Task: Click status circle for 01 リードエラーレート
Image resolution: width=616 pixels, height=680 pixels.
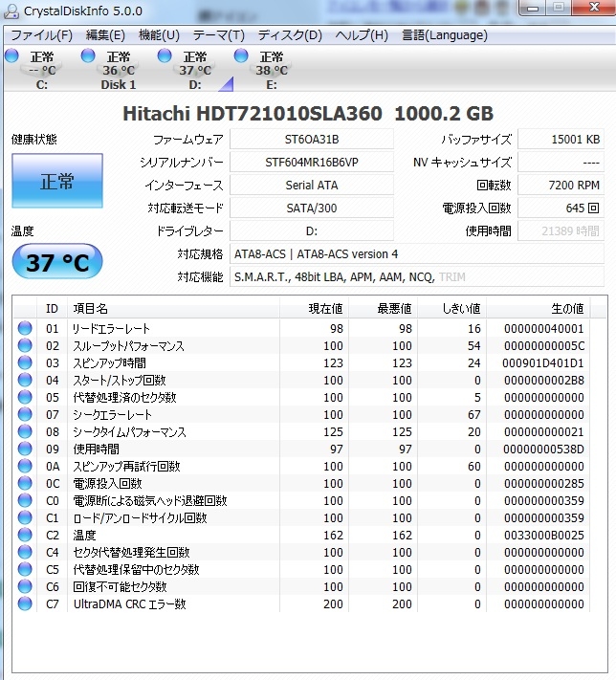Action: 25,328
